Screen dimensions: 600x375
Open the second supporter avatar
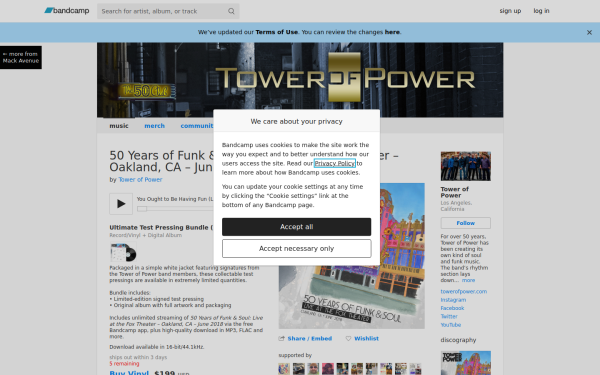[x=298, y=369]
